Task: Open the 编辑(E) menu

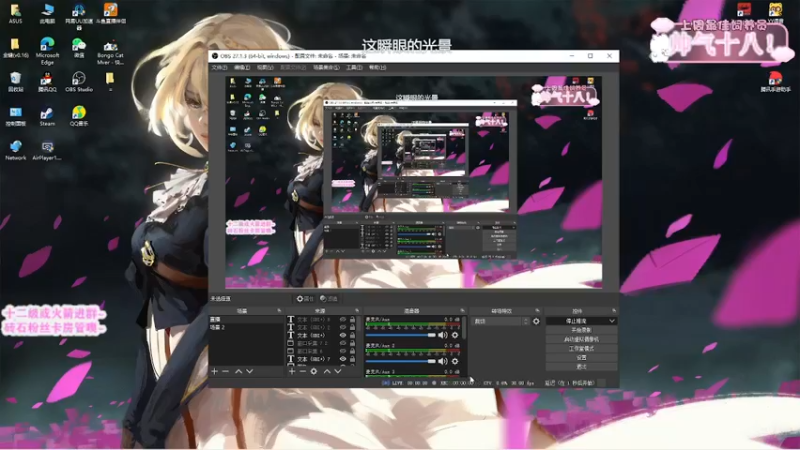Action: coord(242,67)
